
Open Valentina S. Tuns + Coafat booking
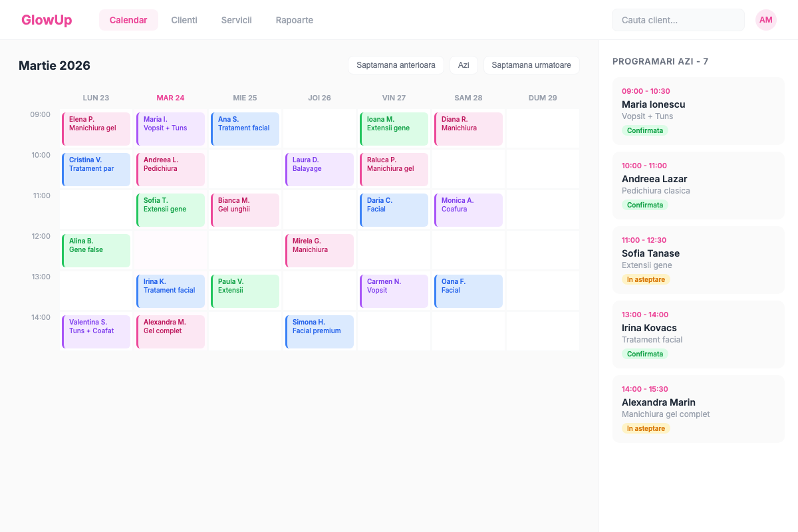click(96, 331)
